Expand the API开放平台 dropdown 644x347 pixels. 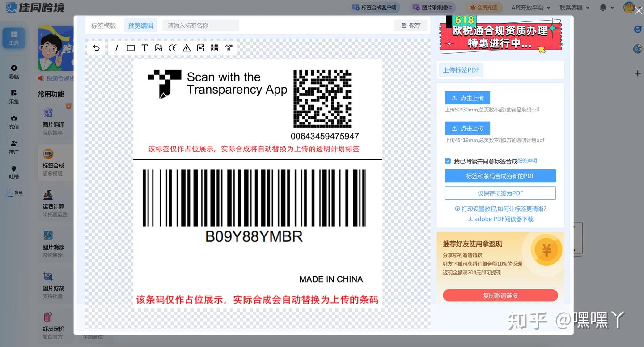point(531,8)
